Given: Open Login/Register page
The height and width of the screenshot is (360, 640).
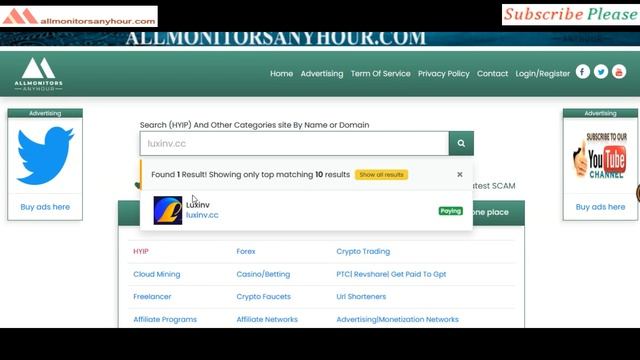Looking at the screenshot, I should point(542,73).
